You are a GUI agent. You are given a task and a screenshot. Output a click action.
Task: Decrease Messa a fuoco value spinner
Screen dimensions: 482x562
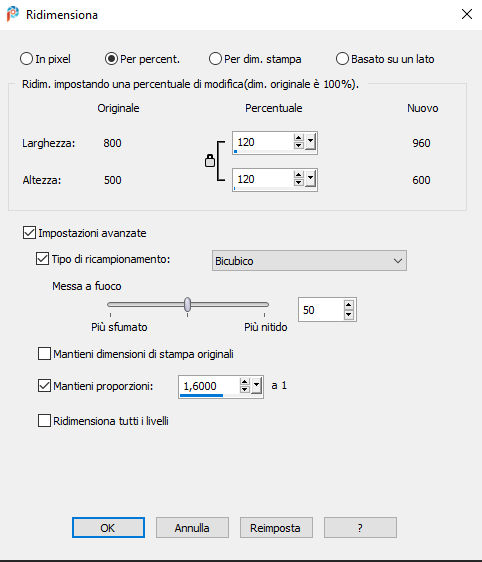[349, 315]
